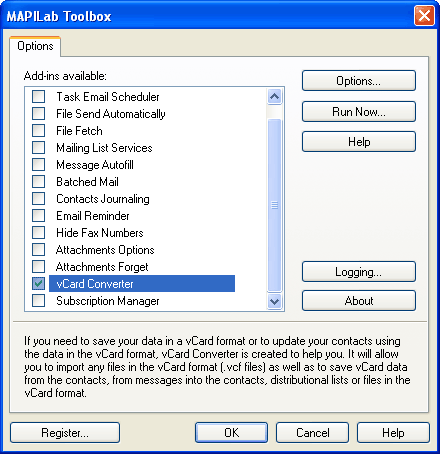Screen dimensions: 440x454
Task: Click the add-ins list scrollbar thumb
Action: point(275,205)
